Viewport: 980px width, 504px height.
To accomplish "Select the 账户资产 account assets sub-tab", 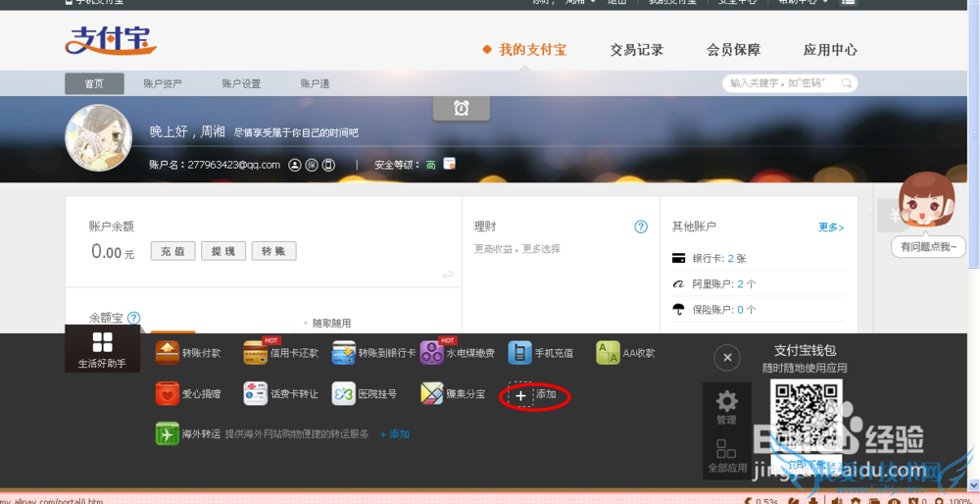I will [163, 83].
